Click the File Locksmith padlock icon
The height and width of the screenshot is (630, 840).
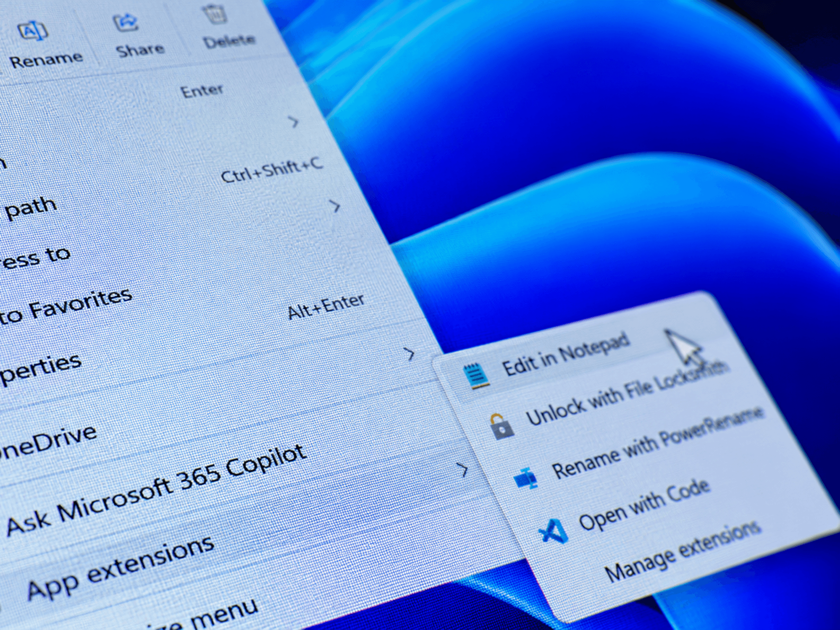(x=501, y=427)
